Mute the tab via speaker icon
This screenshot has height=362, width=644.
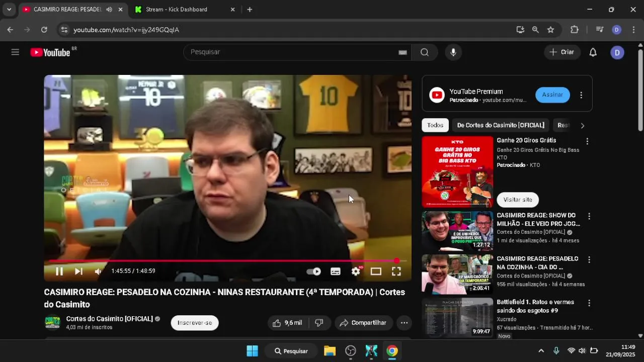(109, 10)
